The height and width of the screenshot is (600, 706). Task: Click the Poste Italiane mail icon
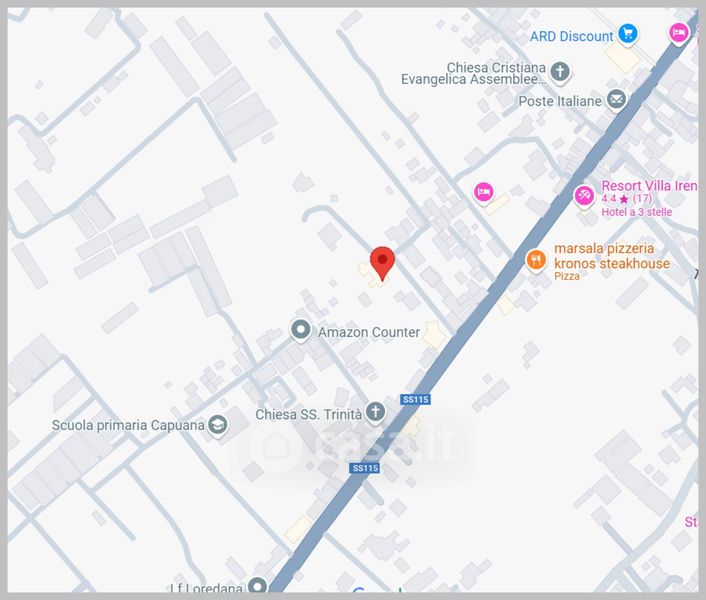coord(617,100)
